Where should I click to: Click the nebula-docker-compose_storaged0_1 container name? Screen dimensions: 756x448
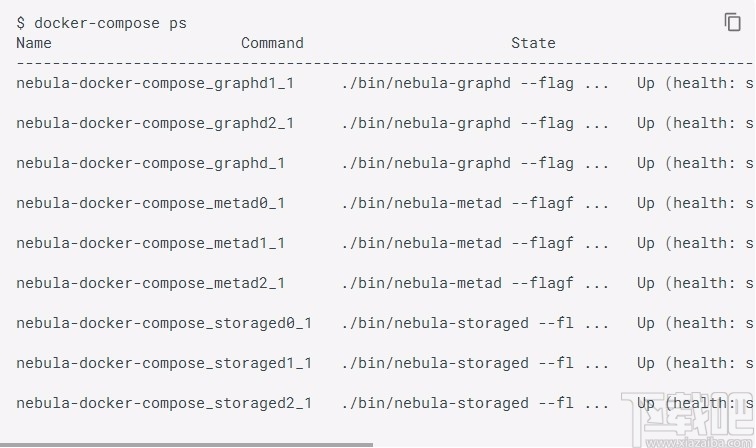164,323
